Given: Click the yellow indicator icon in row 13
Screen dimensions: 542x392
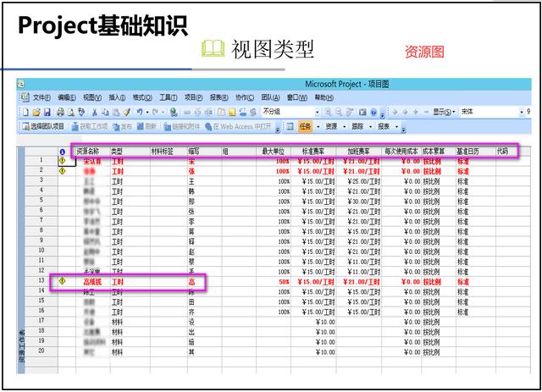Looking at the screenshot, I should point(62,281).
